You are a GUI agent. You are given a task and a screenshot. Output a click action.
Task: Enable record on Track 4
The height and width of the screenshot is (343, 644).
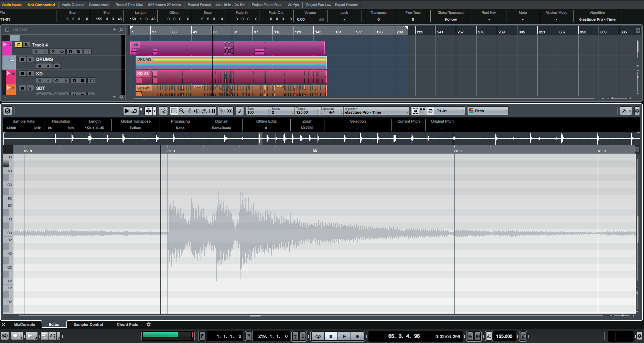tap(36, 52)
